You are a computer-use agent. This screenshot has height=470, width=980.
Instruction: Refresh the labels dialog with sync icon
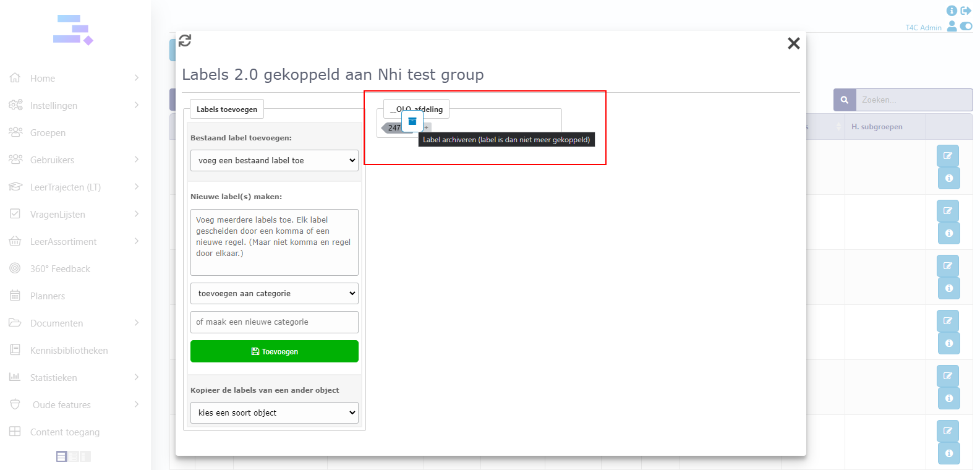(185, 41)
